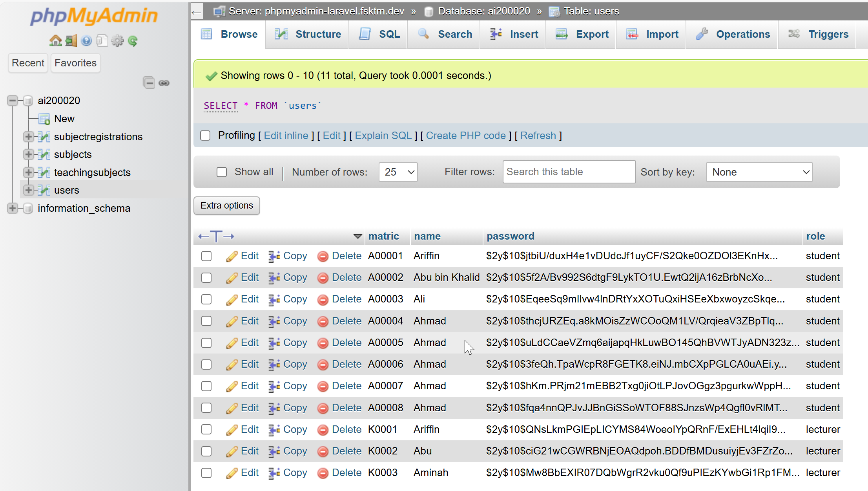Click the link with main panel icon

(x=164, y=83)
